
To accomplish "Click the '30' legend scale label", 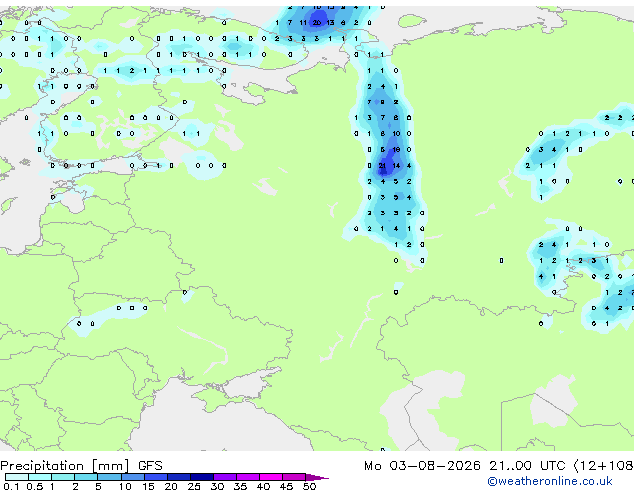I will 217,486.
